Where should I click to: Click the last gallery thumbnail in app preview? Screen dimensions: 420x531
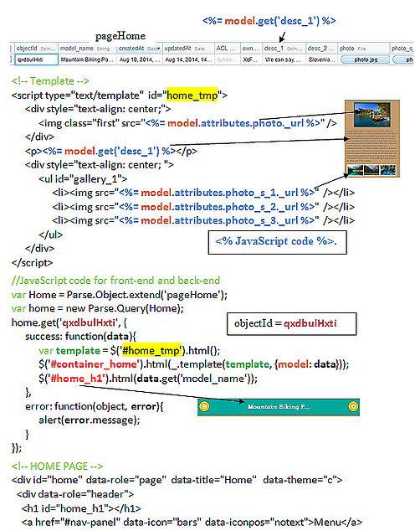388,170
